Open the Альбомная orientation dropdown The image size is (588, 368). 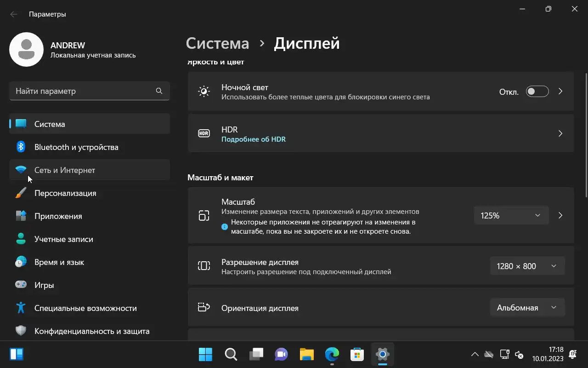(x=527, y=307)
